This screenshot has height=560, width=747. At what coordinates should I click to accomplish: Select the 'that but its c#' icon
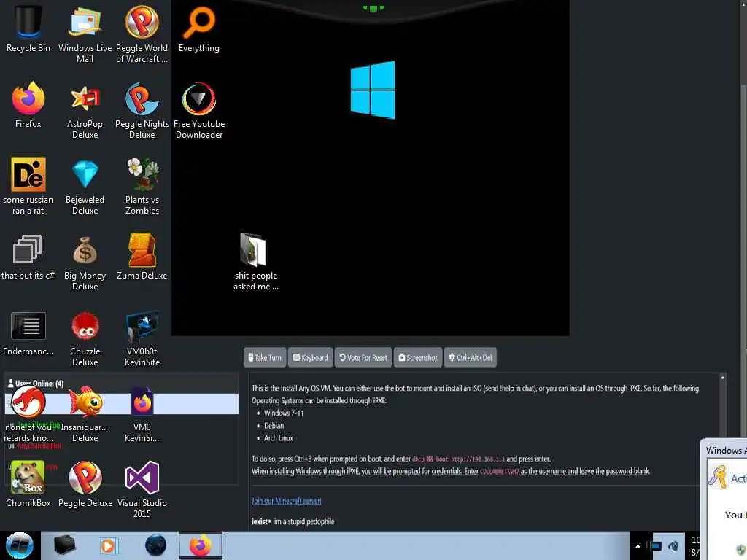pyautogui.click(x=28, y=256)
